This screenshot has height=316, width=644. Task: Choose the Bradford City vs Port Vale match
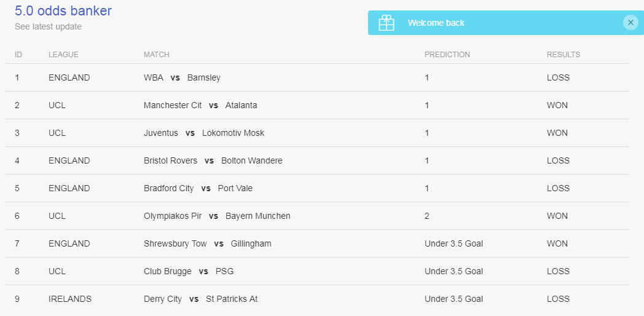click(198, 189)
